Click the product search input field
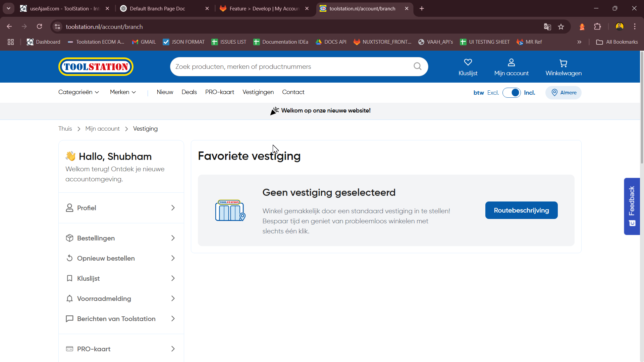The image size is (644, 362). point(292,66)
